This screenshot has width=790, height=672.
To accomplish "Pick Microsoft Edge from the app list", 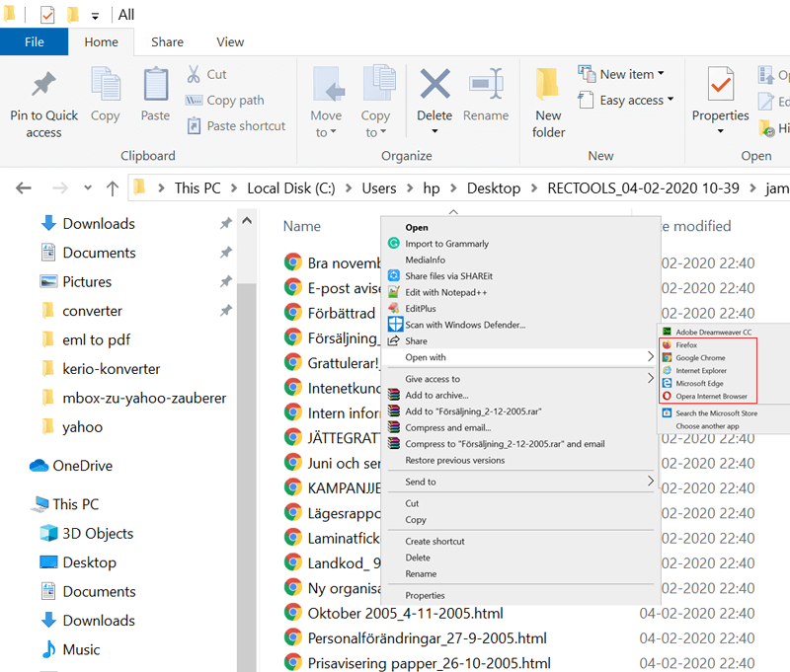I will click(x=700, y=383).
